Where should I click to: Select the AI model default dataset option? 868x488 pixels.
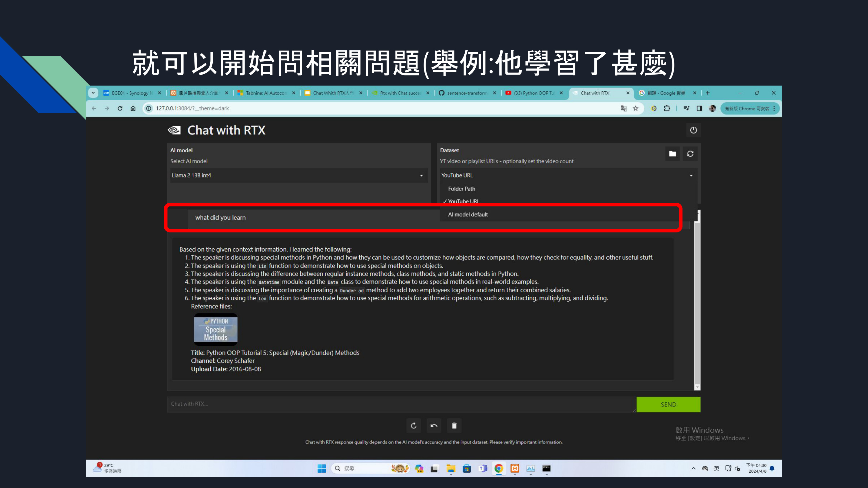click(x=468, y=215)
